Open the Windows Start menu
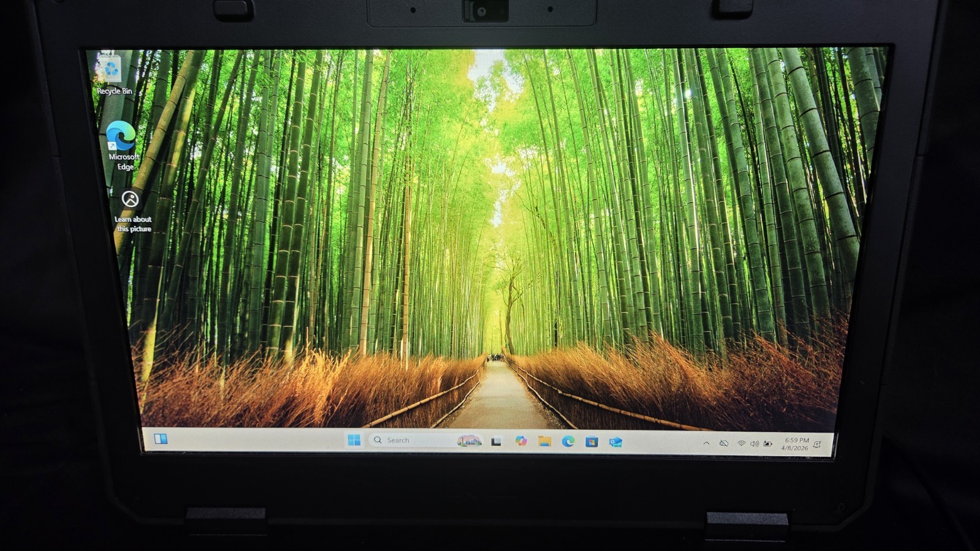The height and width of the screenshot is (551, 980). (354, 440)
